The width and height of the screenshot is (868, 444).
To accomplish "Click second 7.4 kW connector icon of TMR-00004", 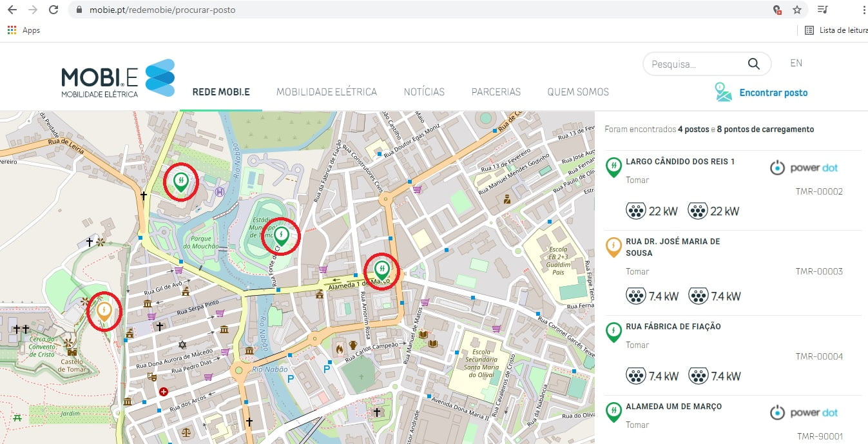I will click(x=698, y=376).
